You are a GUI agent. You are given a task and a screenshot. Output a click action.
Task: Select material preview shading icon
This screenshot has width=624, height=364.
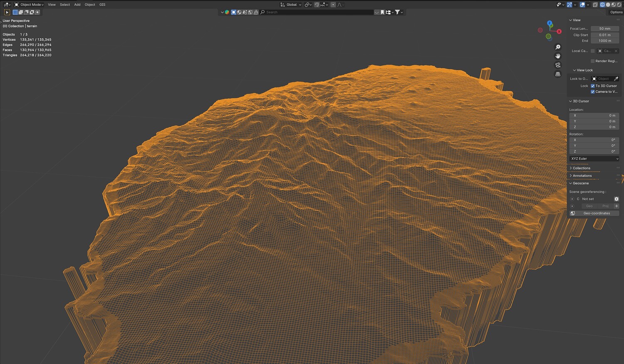click(x=613, y=5)
